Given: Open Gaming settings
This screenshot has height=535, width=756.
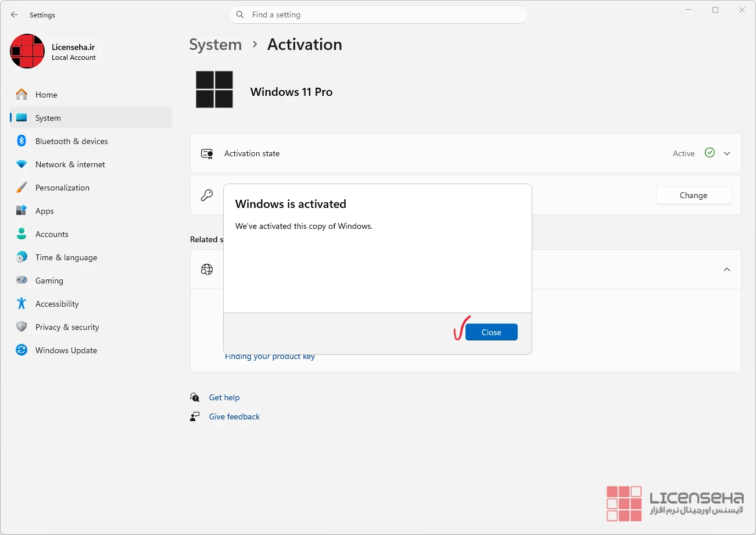Looking at the screenshot, I should 91,281.
